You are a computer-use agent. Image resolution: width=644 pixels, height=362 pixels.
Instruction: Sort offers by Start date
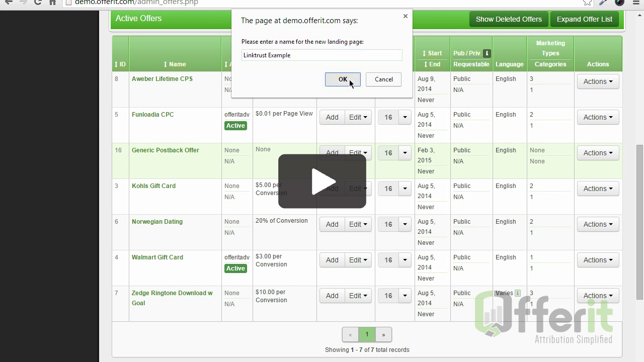coord(432,53)
